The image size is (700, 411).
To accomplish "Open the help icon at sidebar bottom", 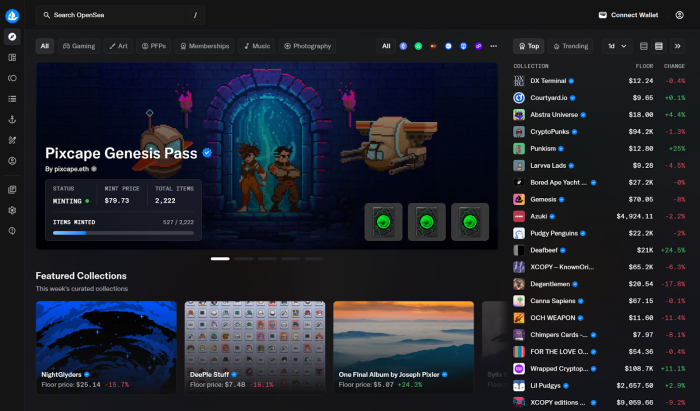I will tap(12, 231).
